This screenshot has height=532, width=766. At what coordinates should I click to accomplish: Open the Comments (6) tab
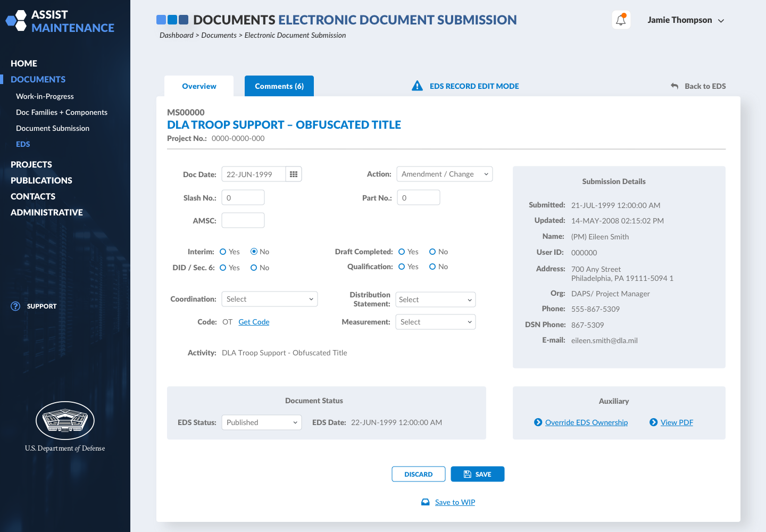(x=279, y=86)
